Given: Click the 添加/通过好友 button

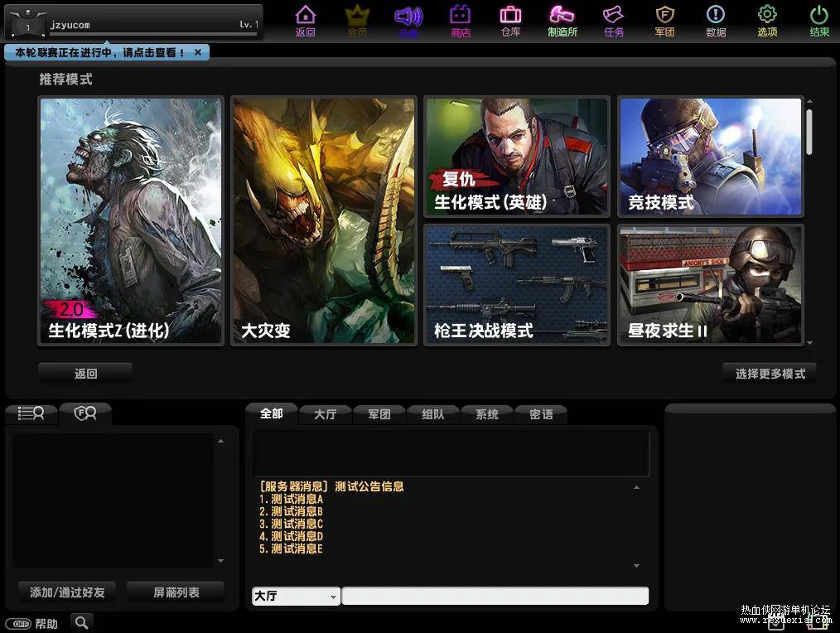Looking at the screenshot, I should [x=67, y=592].
